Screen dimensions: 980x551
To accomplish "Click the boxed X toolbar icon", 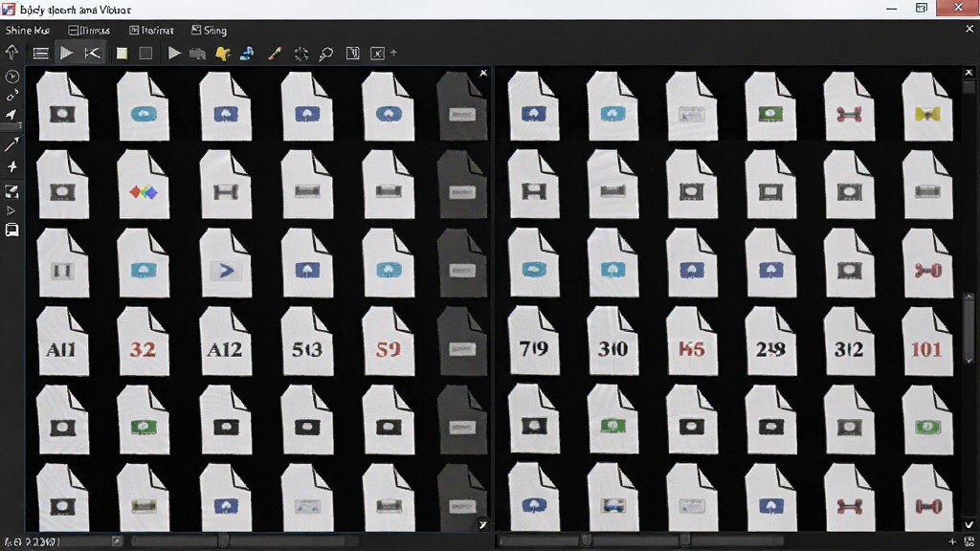I will tap(377, 54).
